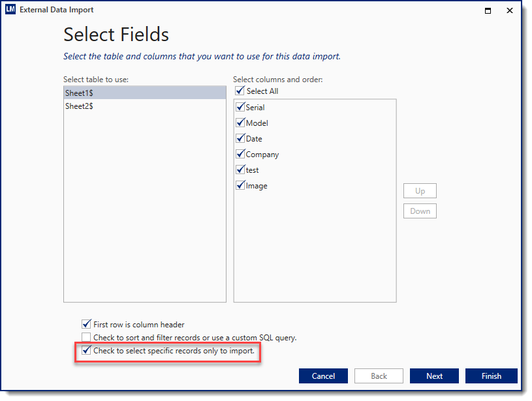This screenshot has height=401, width=532.
Task: Disable the Image column checkbox
Action: click(x=240, y=186)
